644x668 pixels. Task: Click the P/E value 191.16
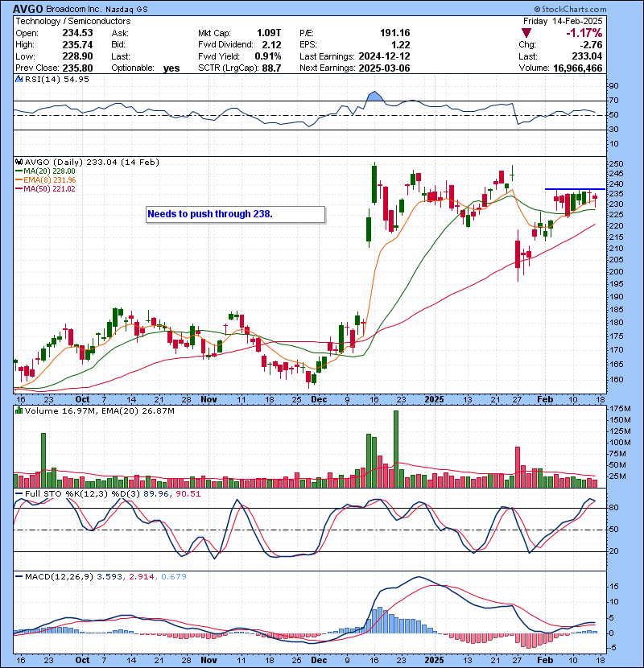click(394, 33)
